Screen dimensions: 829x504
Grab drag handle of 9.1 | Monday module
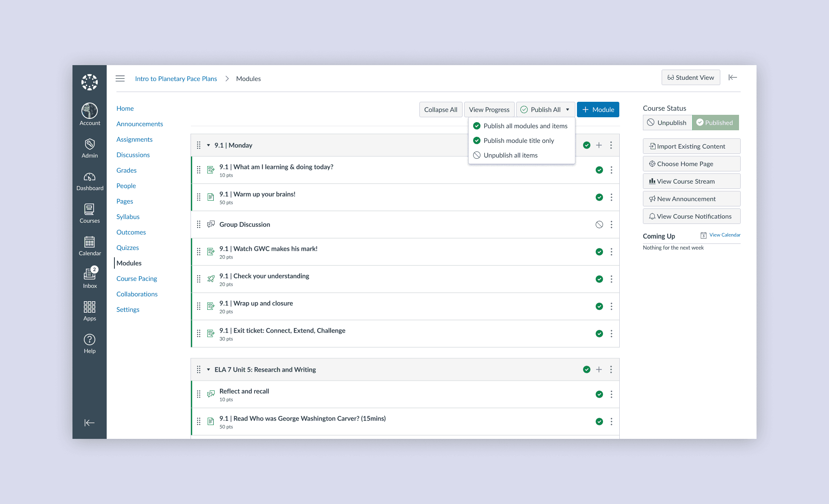[x=199, y=145]
